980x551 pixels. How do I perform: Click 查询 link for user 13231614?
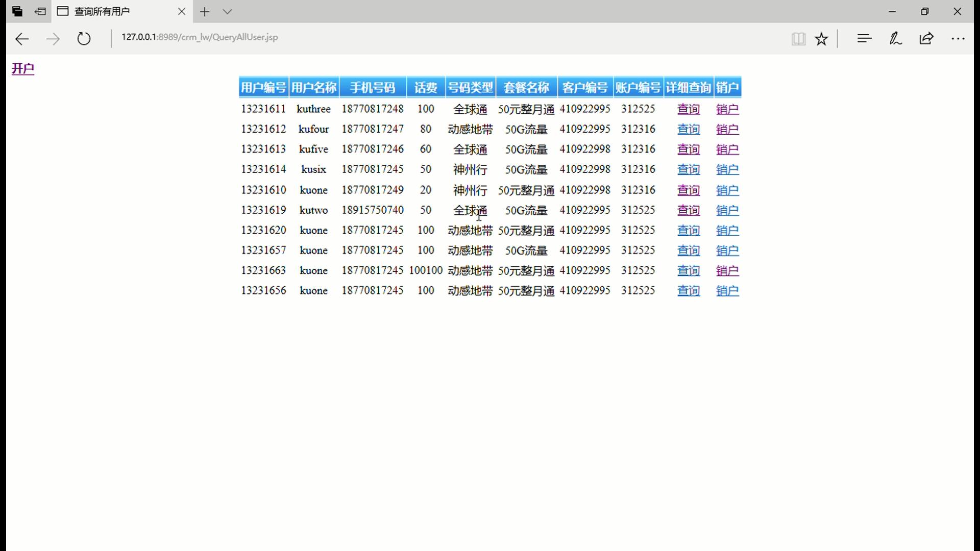pos(689,169)
